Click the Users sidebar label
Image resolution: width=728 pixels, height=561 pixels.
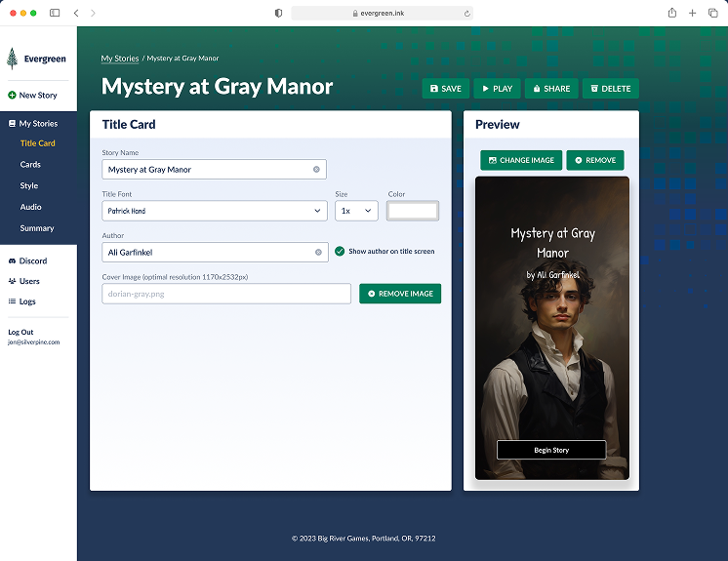[29, 281]
